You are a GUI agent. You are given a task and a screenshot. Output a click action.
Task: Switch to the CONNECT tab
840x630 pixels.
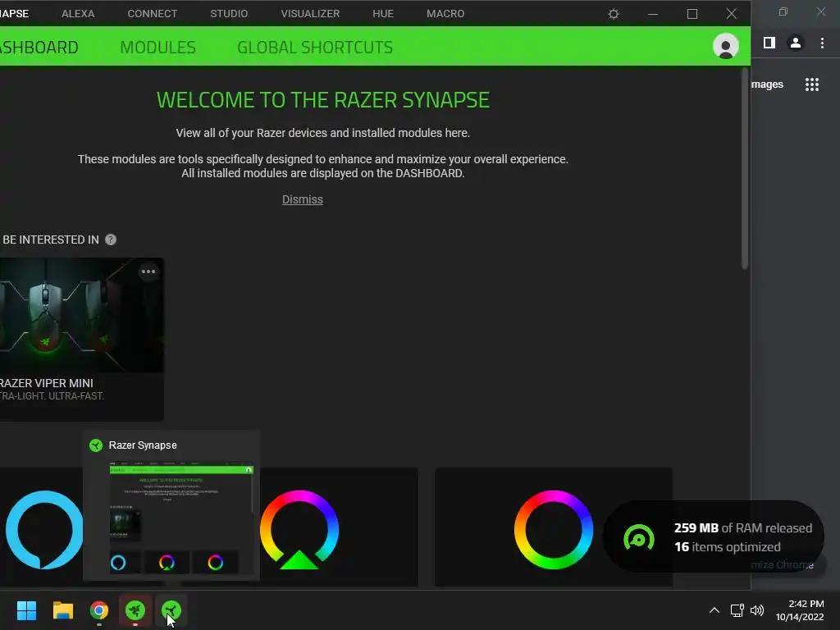(x=152, y=14)
